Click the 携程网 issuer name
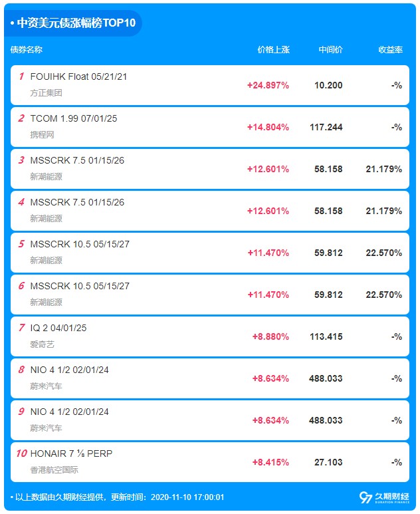This screenshot has height=514, width=420. 43,135
